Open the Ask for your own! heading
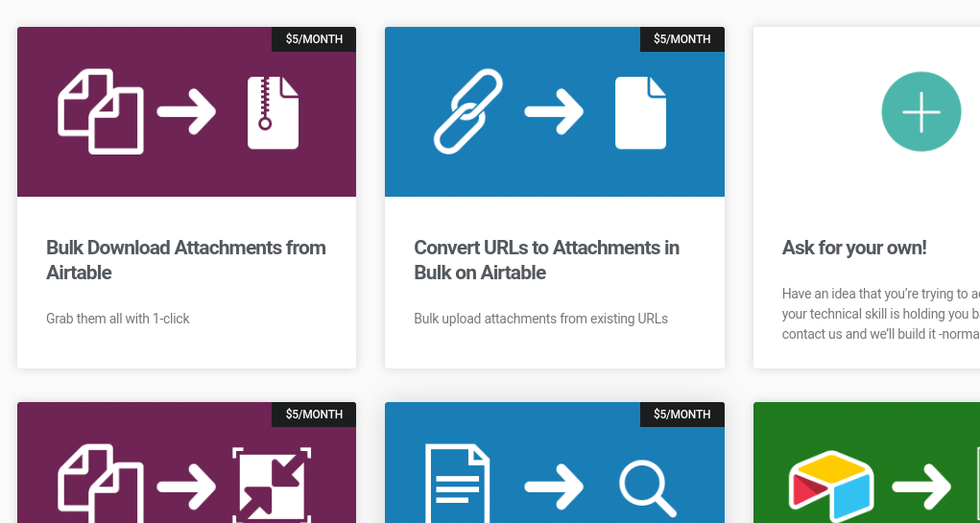Viewport: 980px width, 523px height. 854,248
